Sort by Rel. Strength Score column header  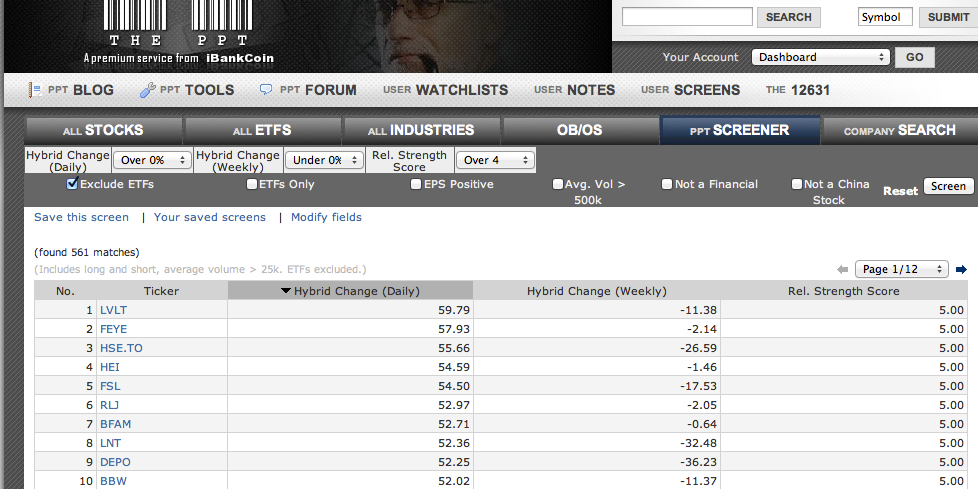844,291
